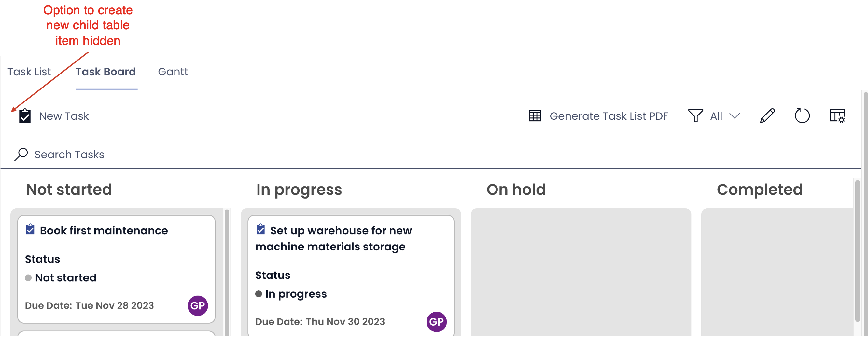This screenshot has height=337, width=868.
Task: Click GP avatar on warehouse setup card
Action: point(436,322)
